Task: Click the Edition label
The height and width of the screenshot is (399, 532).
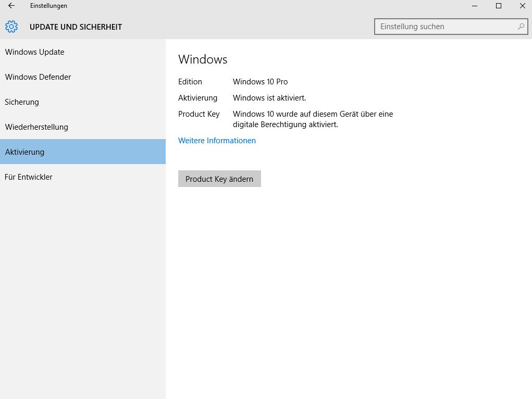Action: point(190,82)
